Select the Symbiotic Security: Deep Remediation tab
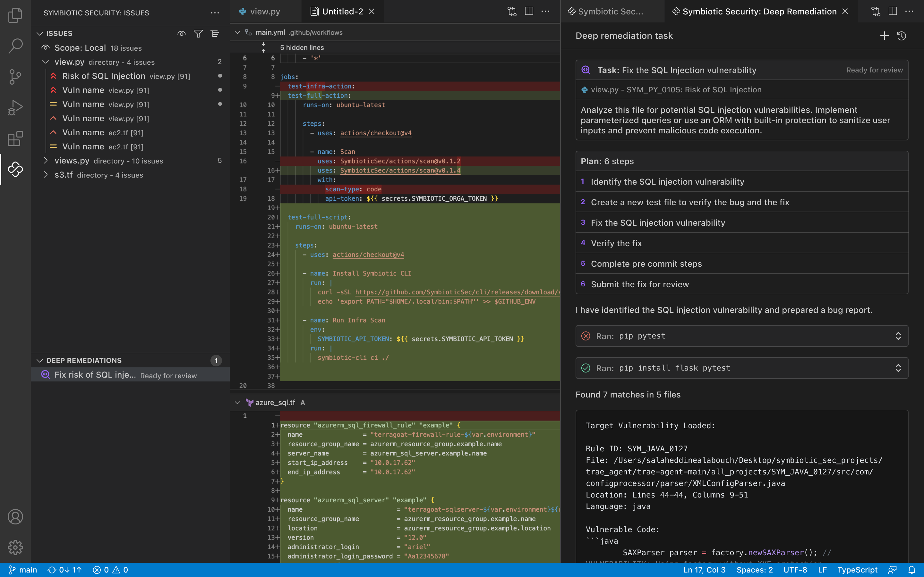The width and height of the screenshot is (924, 577). pos(759,12)
